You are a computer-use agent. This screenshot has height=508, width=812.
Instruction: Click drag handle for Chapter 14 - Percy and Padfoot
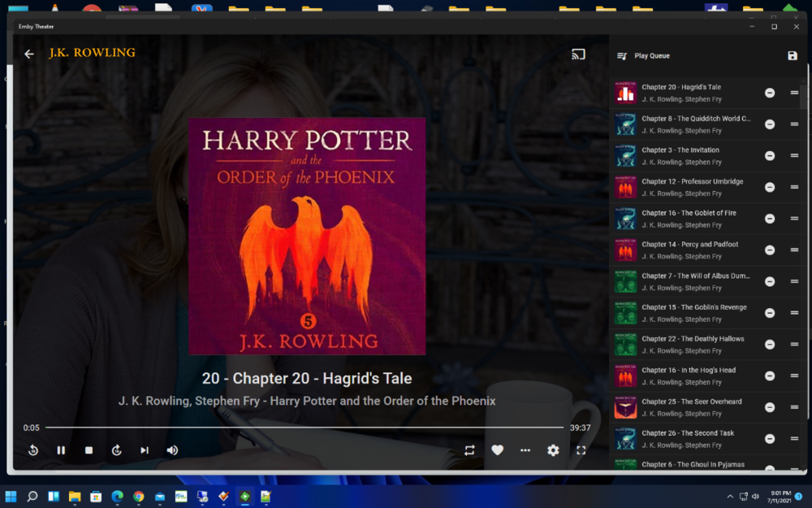[x=794, y=250]
